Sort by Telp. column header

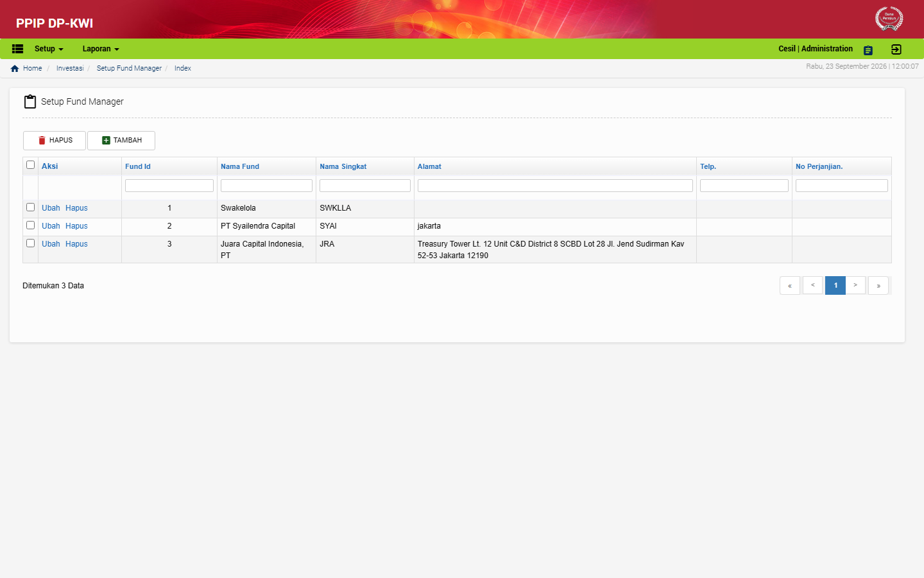click(708, 166)
